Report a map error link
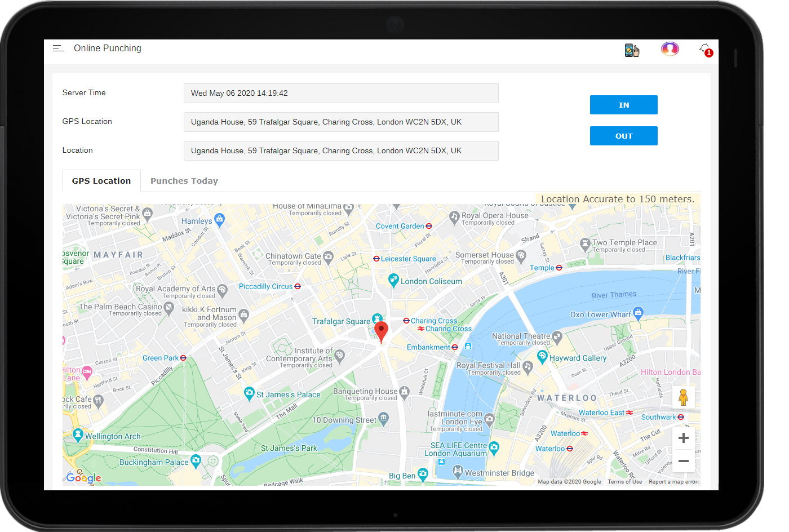 (673, 482)
